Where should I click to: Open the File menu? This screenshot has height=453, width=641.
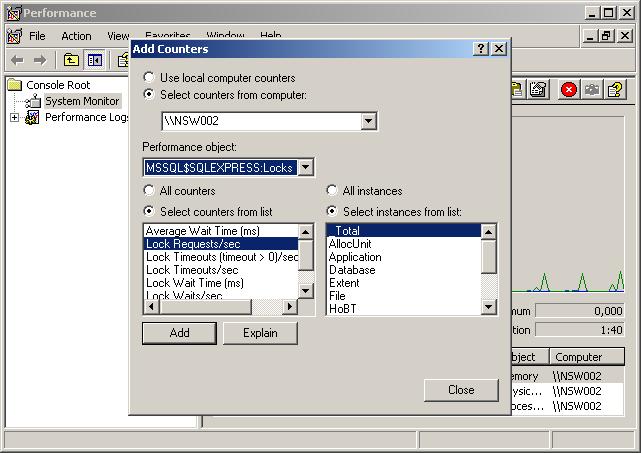coord(37,36)
